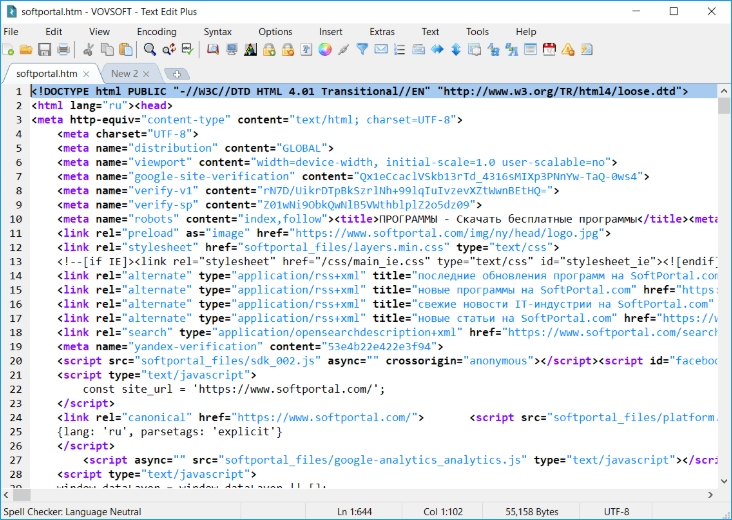Close the New 2 tab

(x=146, y=74)
